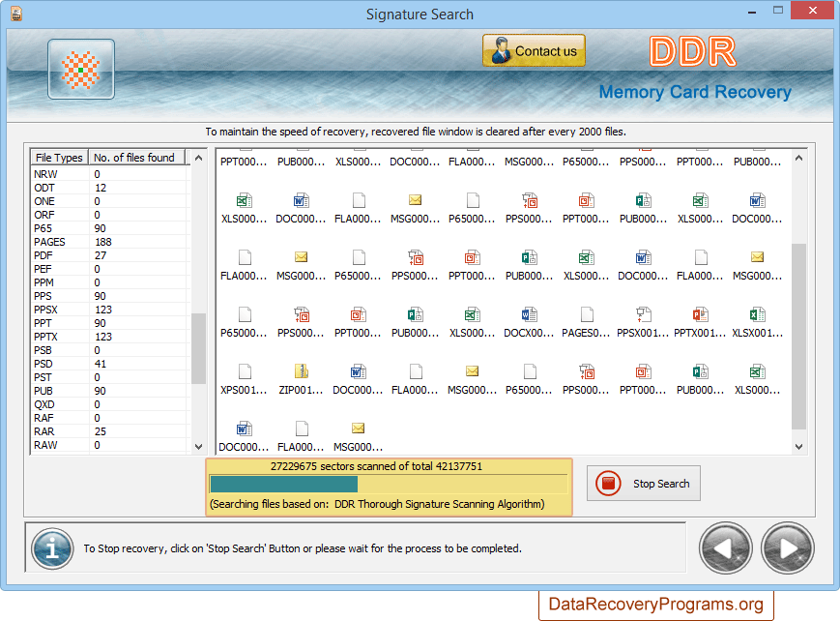The image size is (840, 621).
Task: Click the application icon in the title bar
Action: [16, 14]
